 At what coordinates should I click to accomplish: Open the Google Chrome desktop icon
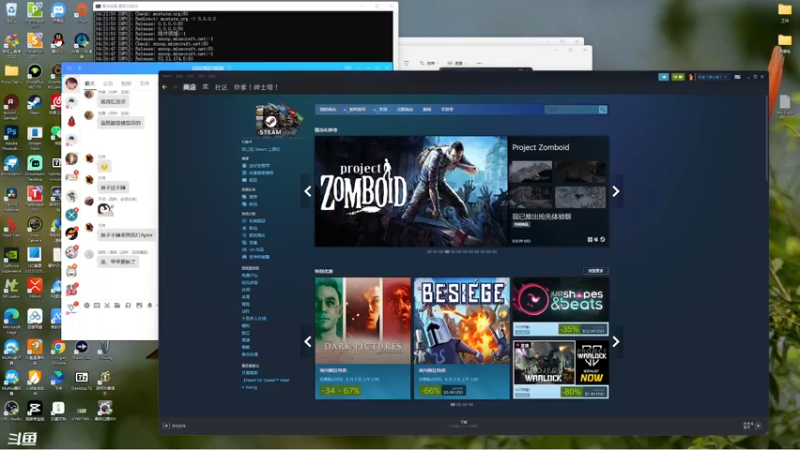(58, 351)
